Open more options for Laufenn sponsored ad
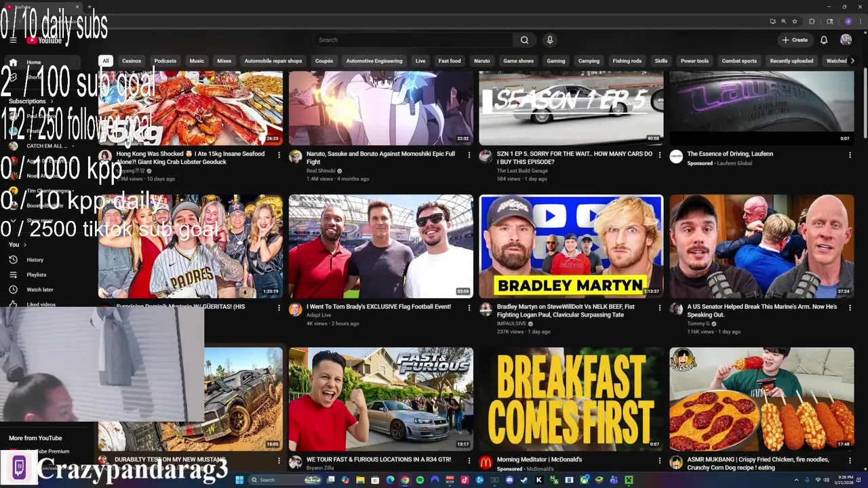 tap(850, 155)
